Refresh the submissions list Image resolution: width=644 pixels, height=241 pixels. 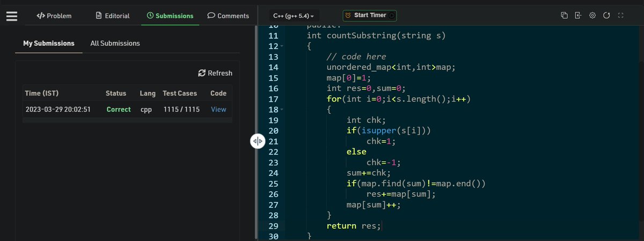click(x=215, y=73)
